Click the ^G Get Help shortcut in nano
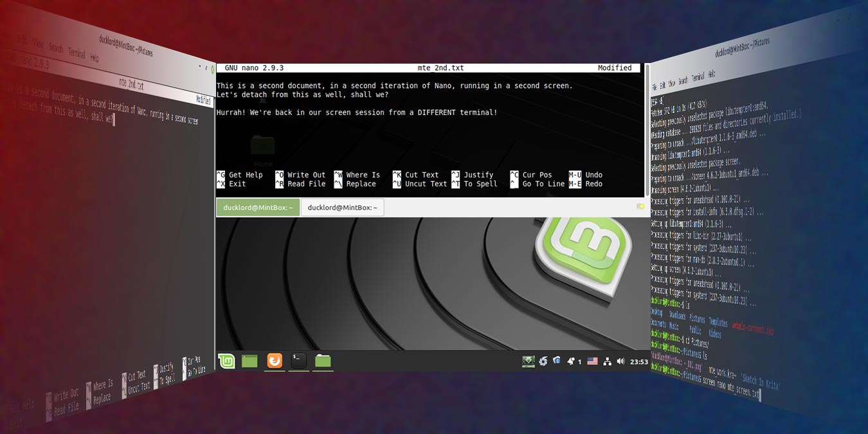 click(239, 174)
